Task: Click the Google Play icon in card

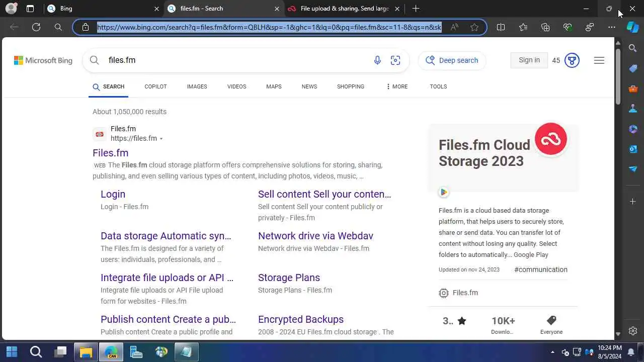Action: pyautogui.click(x=443, y=192)
